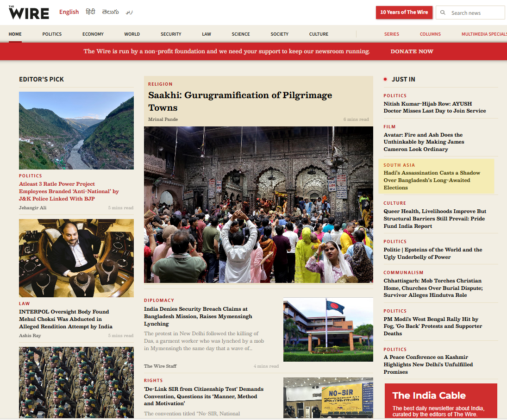This screenshot has width=507, height=420.
Task: Open the Science section tab
Action: (241, 34)
